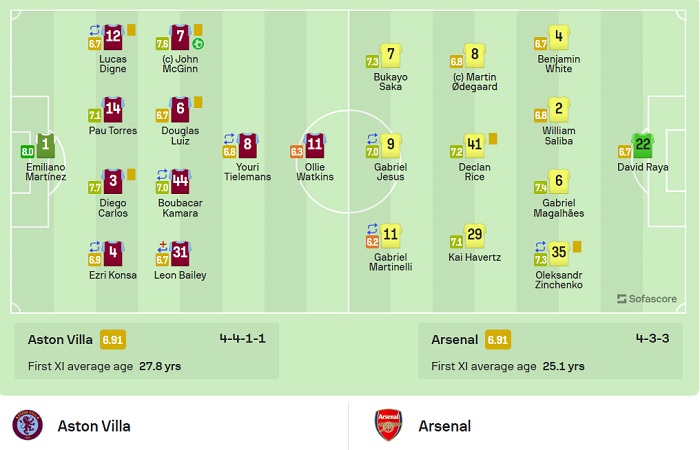
Task: Click the goal icon beside John McGinn
Action: click(198, 44)
